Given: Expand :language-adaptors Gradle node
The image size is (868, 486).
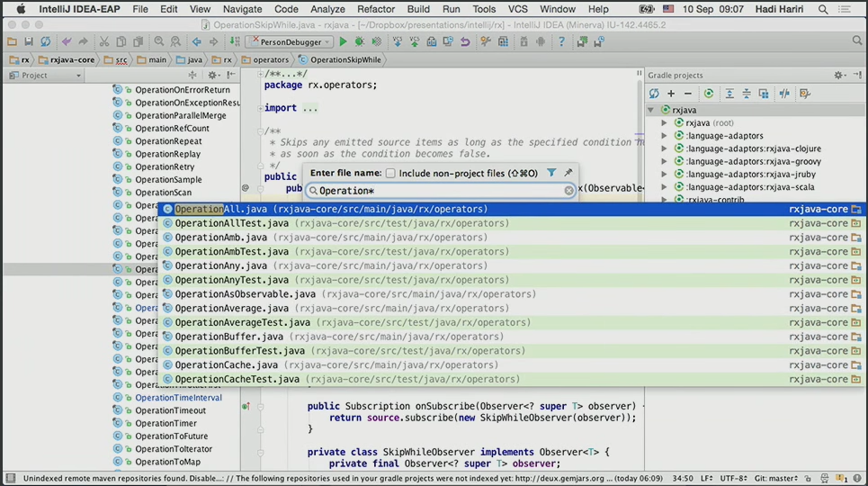Looking at the screenshot, I should [x=664, y=136].
